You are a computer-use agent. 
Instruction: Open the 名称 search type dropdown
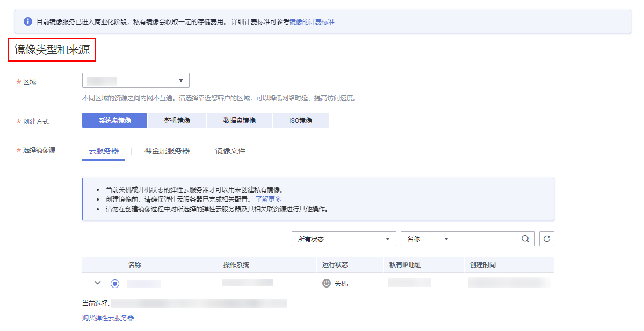point(427,239)
